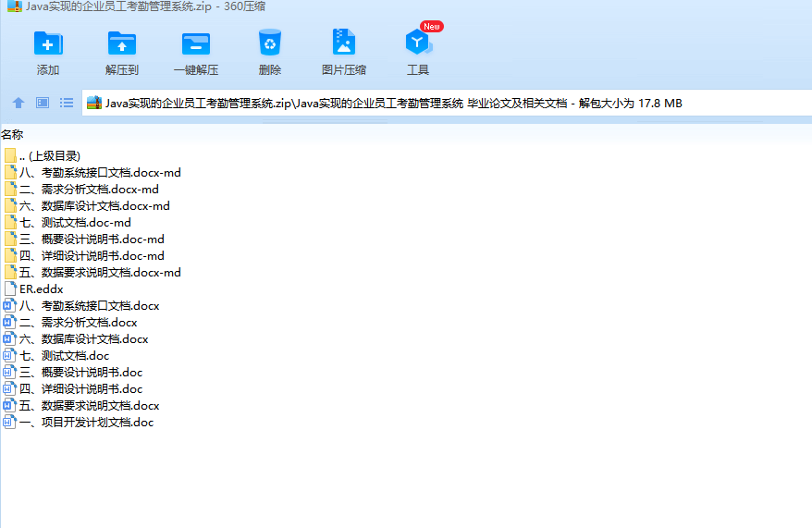The image size is (812, 528).
Task: Click folder icon beside 七、测试文档.doc-md
Action: point(10,222)
